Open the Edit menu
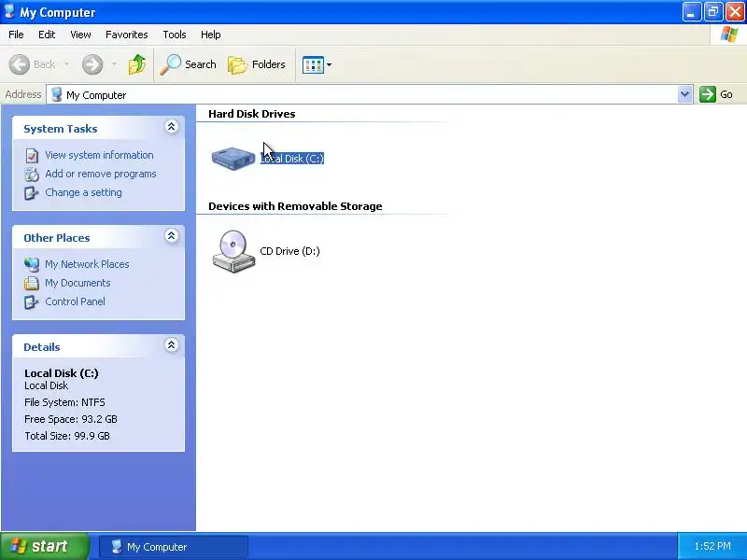 click(x=47, y=35)
